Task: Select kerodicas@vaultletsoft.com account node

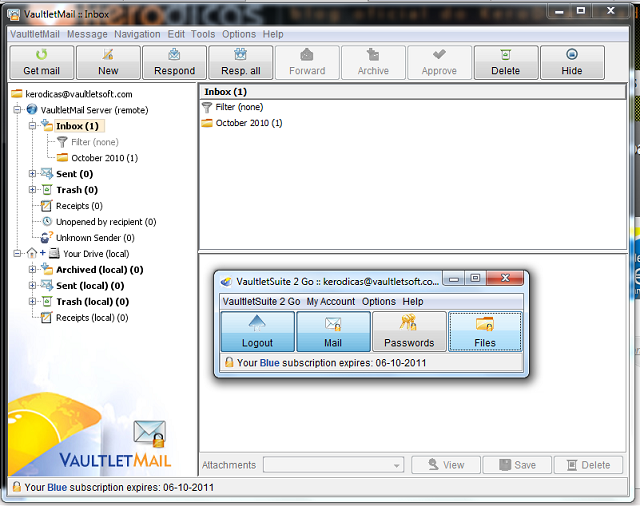Action: point(79,94)
